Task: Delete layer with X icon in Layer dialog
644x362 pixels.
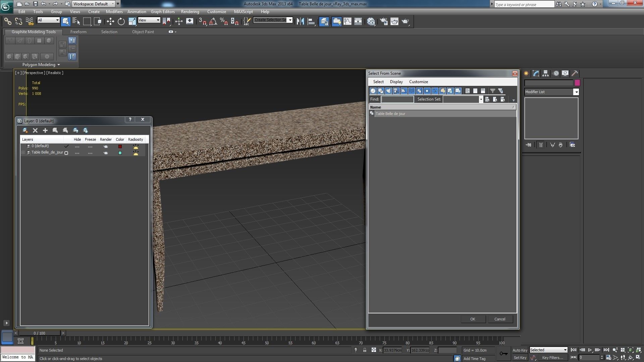Action: click(x=35, y=130)
